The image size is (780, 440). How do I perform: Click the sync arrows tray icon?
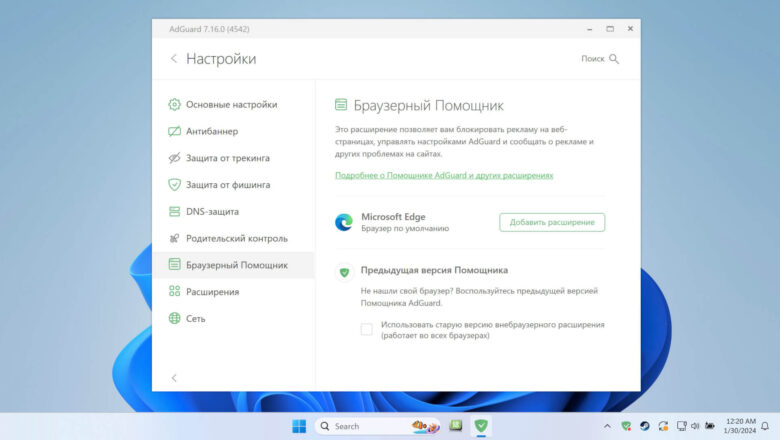[x=663, y=426]
